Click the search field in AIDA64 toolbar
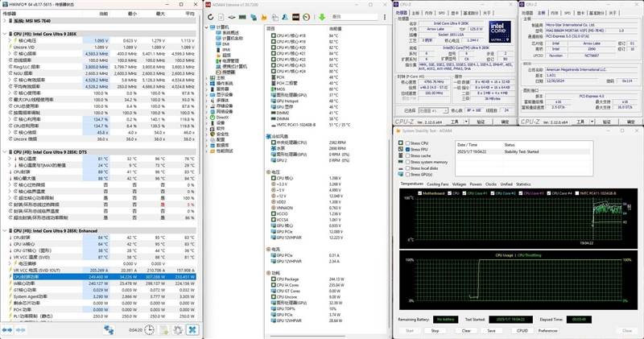This screenshot has width=644, height=339. [354, 17]
